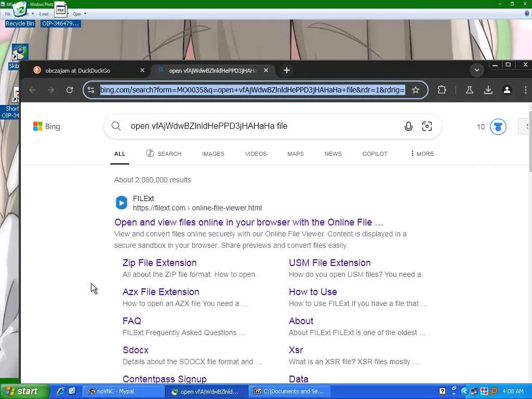Select the OIP-346479 file icon on desktop
The width and height of the screenshot is (532, 399).
coord(60,14)
